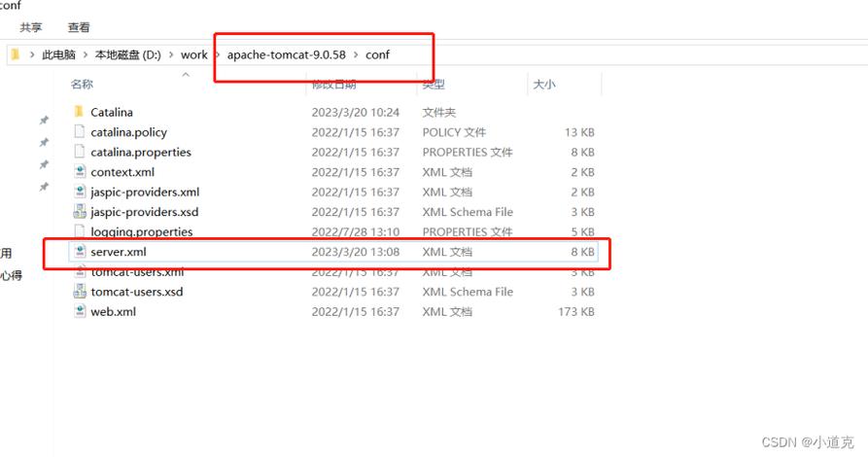
Task: Click the web.xml file icon
Action: click(80, 312)
